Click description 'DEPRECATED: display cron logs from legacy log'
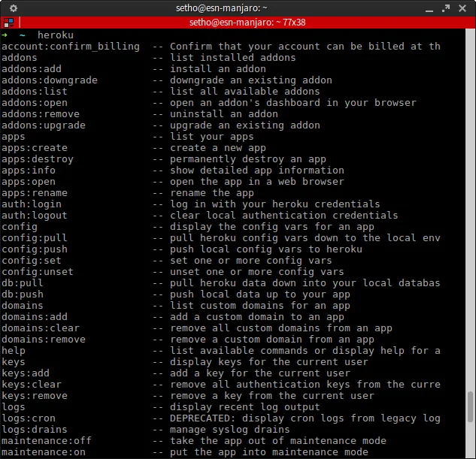This screenshot has height=459, width=476. [x=305, y=418]
